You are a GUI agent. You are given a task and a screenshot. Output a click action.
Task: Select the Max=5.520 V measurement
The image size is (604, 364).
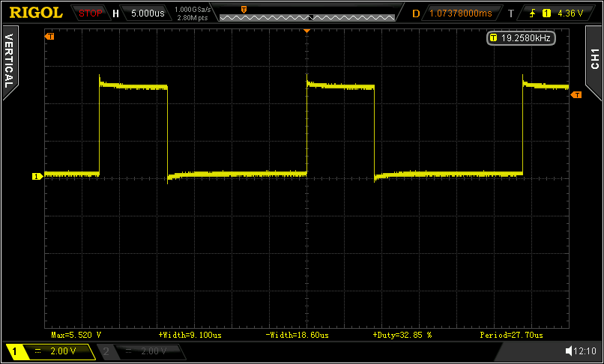click(76, 335)
